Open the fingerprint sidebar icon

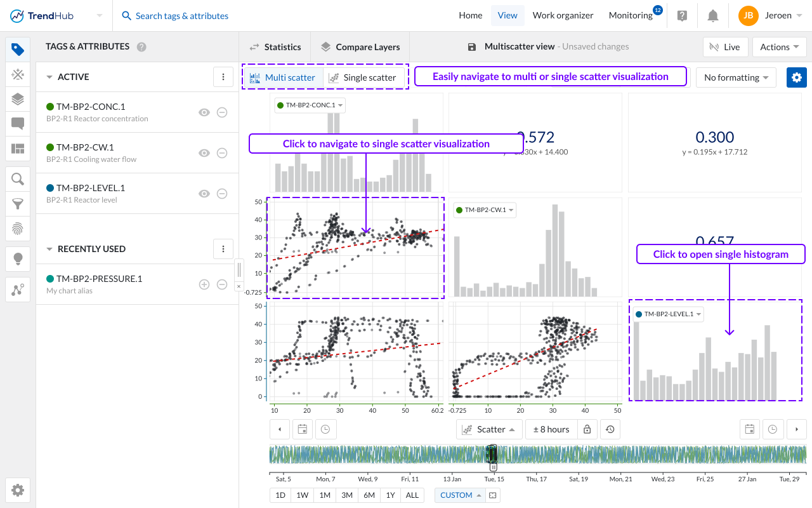pos(18,229)
